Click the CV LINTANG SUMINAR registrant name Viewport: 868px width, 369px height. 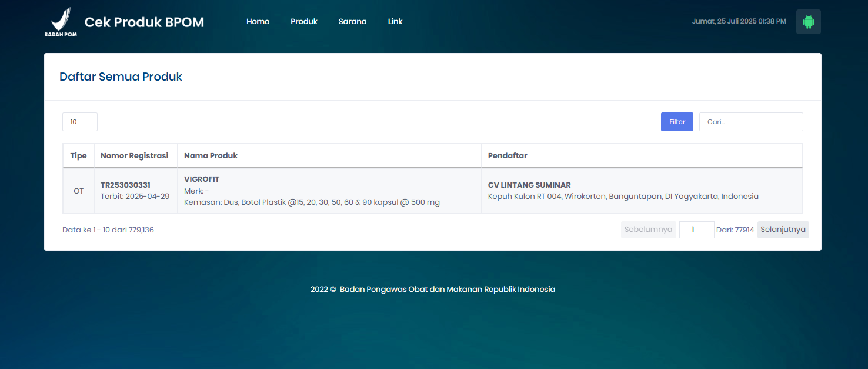(529, 185)
